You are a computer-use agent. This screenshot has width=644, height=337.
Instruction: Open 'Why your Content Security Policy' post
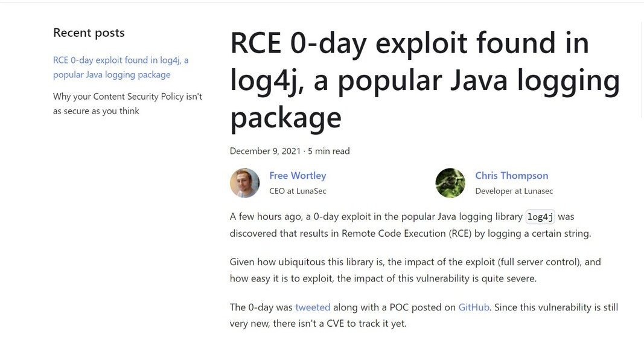[128, 103]
